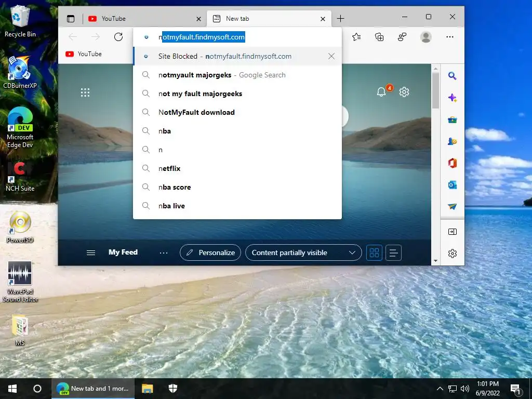Click the address bar text notmyfault.findmysoft.com
532x399 pixels.
(x=202, y=37)
